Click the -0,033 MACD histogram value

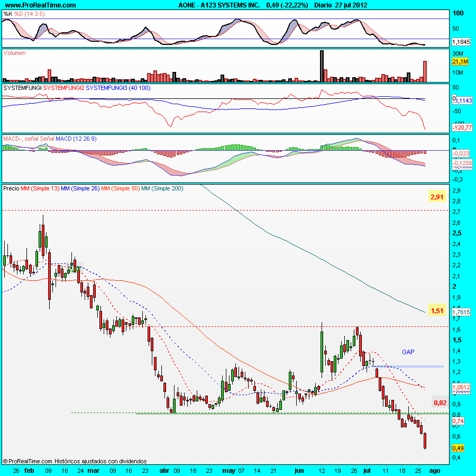[461, 154]
